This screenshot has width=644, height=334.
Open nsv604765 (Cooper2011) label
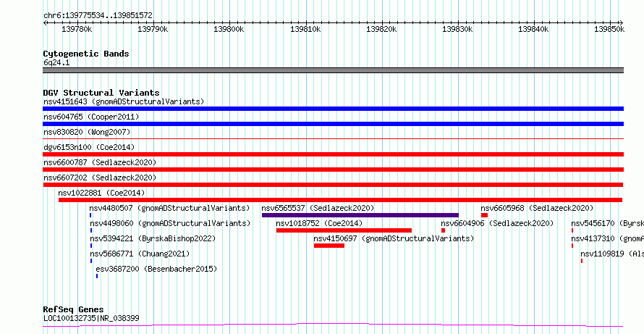pos(91,117)
